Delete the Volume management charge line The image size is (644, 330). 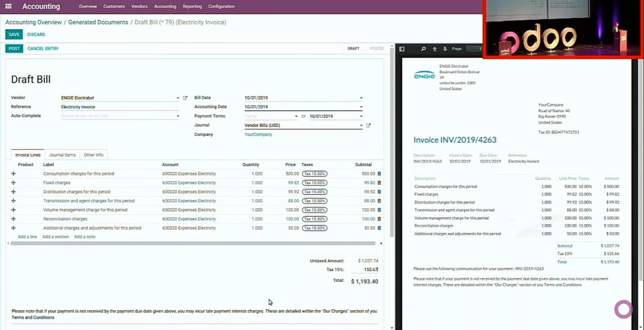click(380, 210)
